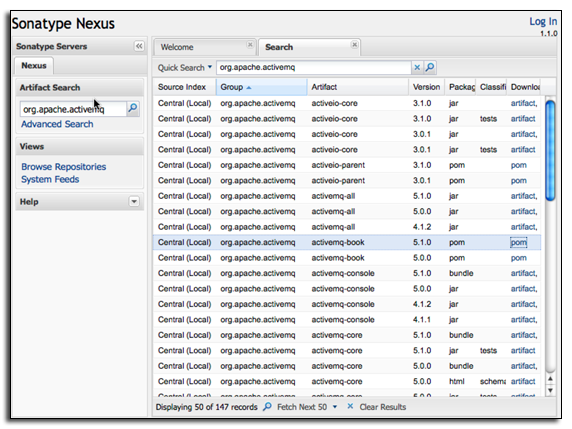The image size is (572, 429).
Task: Click the Sonatype Nexus title
Action: [x=63, y=24]
